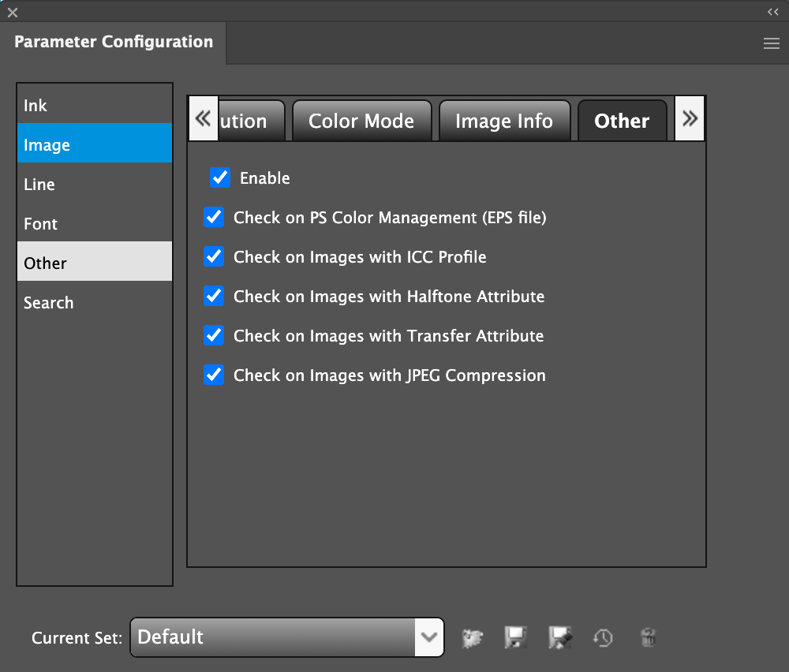The image size is (789, 672).
Task: Click the open parameter set folder icon
Action: [x=473, y=637]
